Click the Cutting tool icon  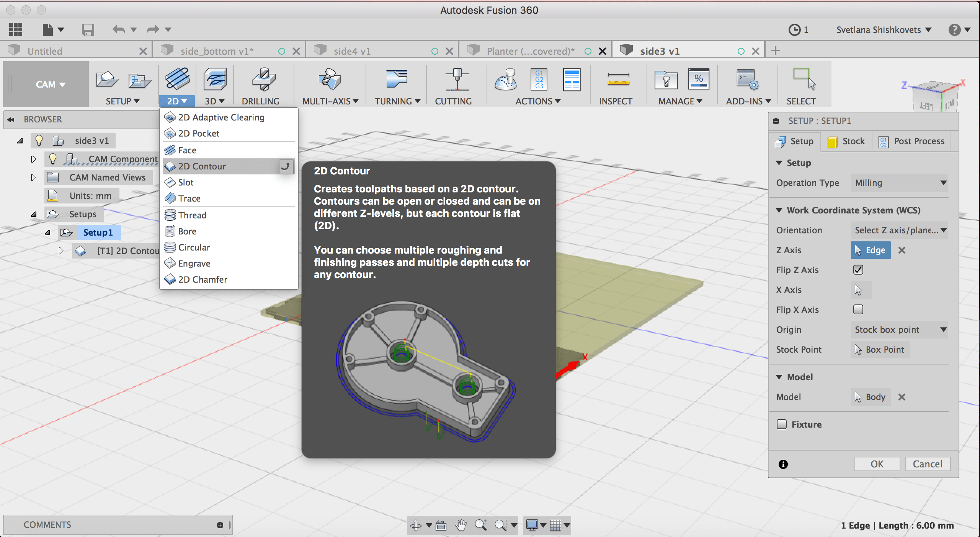click(x=457, y=80)
